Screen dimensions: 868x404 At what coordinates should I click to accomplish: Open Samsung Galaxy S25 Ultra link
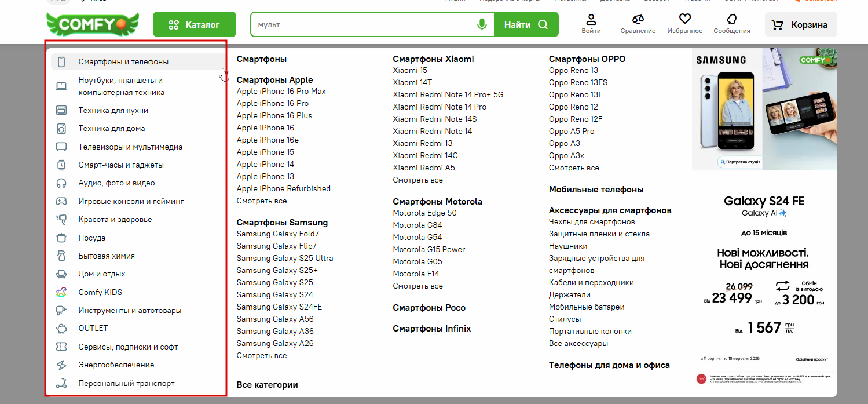pos(285,259)
